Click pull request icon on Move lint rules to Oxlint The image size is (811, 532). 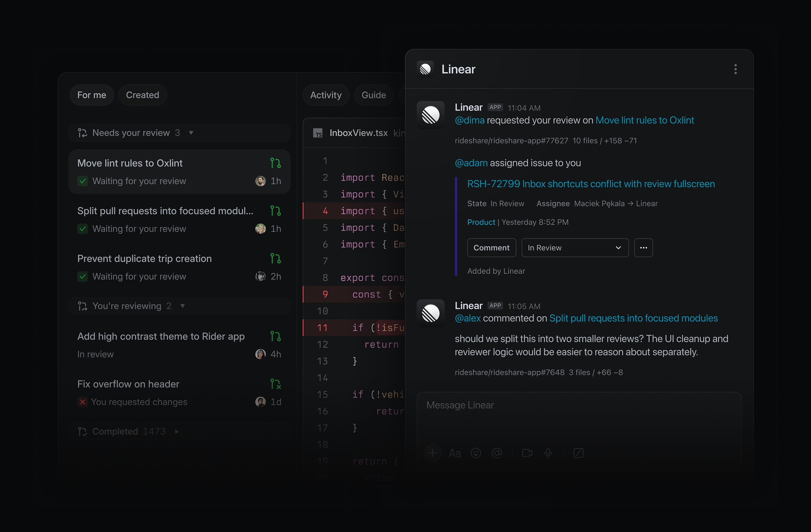276,163
